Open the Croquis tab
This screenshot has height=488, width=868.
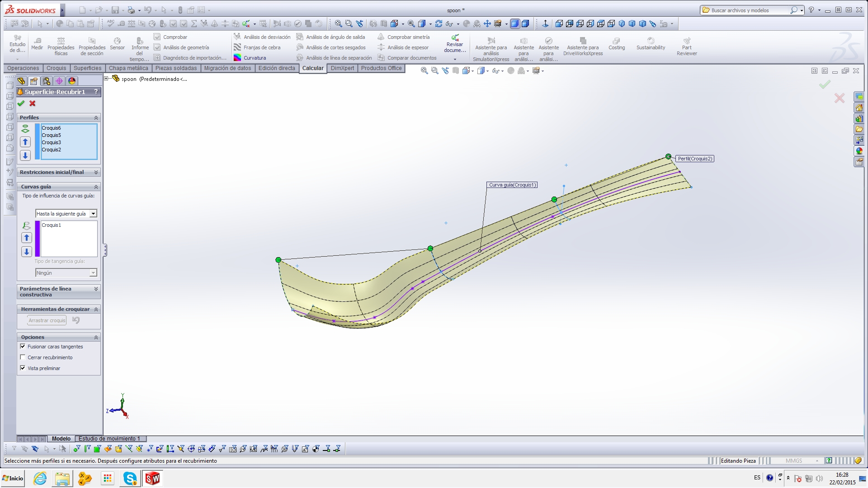[x=56, y=68]
